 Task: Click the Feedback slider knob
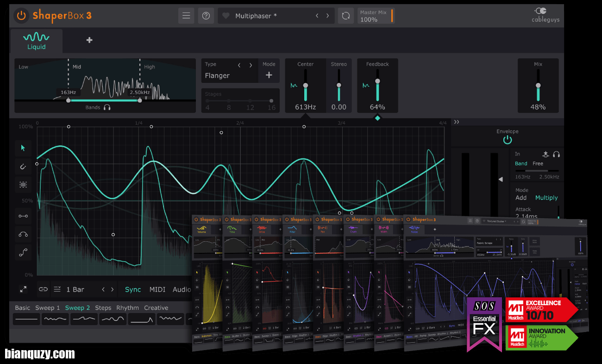coord(378,81)
